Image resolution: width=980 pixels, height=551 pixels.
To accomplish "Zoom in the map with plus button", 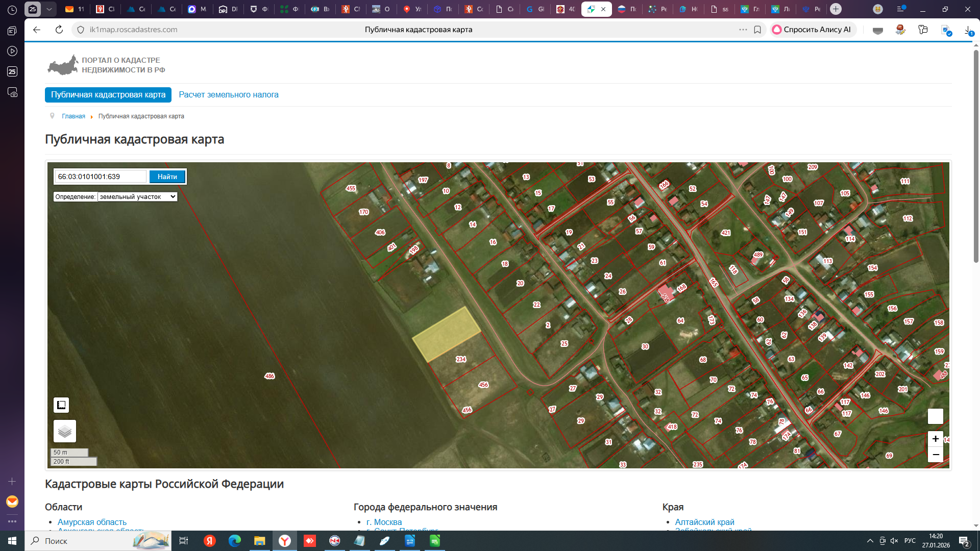I will (x=935, y=439).
